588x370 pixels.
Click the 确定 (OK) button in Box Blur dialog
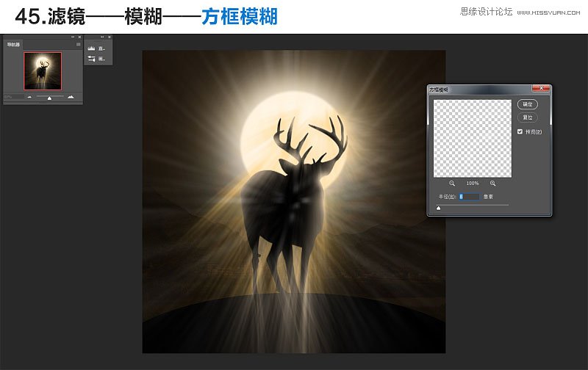(528, 104)
